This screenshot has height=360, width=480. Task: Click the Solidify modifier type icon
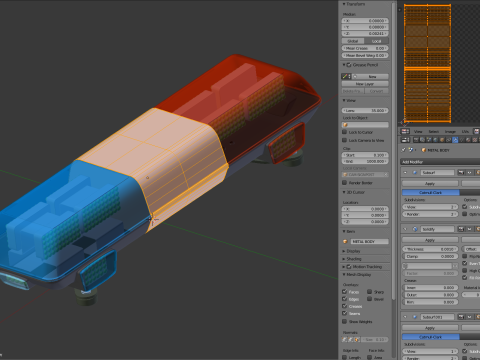415,229
